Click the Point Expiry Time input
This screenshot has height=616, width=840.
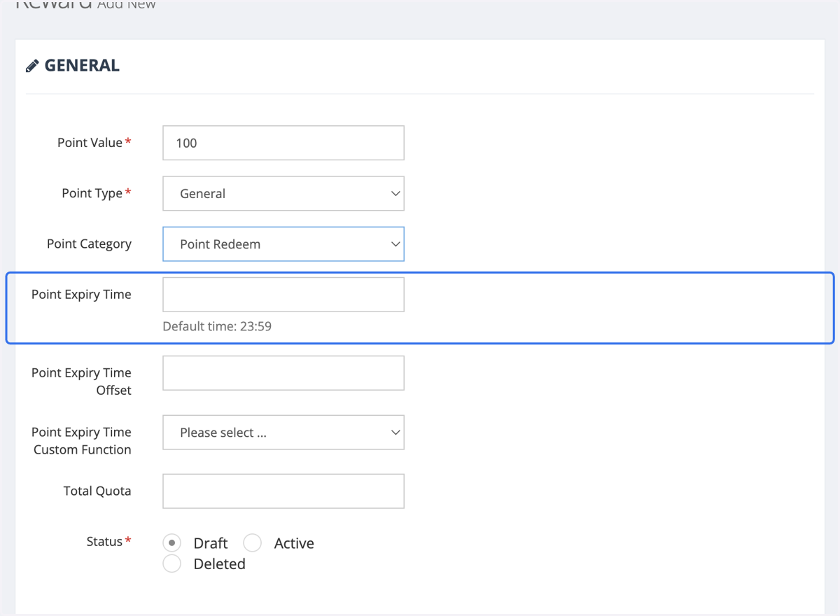pos(283,295)
